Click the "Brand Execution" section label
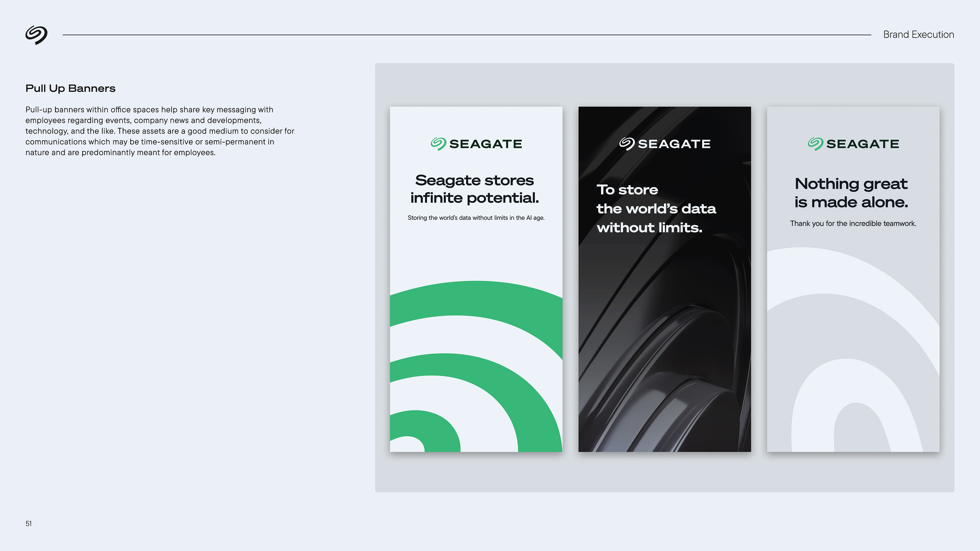This screenshot has width=980, height=551. [x=918, y=35]
